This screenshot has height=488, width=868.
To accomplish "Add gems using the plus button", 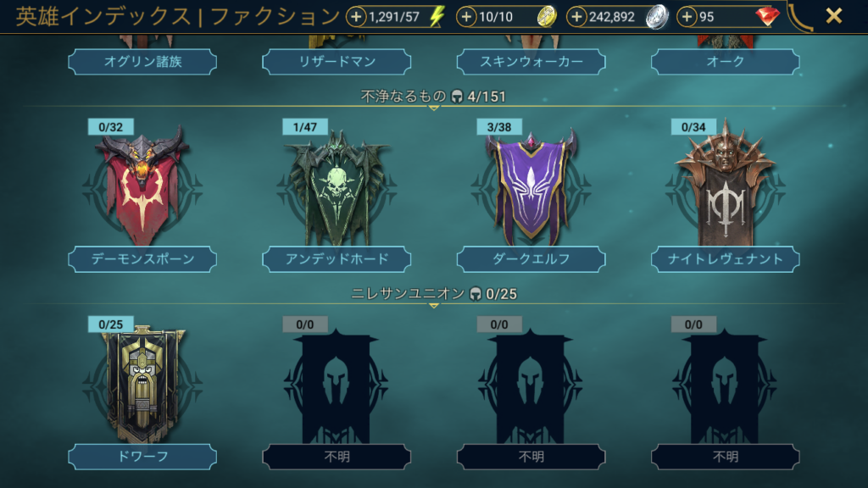I will pyautogui.click(x=687, y=17).
